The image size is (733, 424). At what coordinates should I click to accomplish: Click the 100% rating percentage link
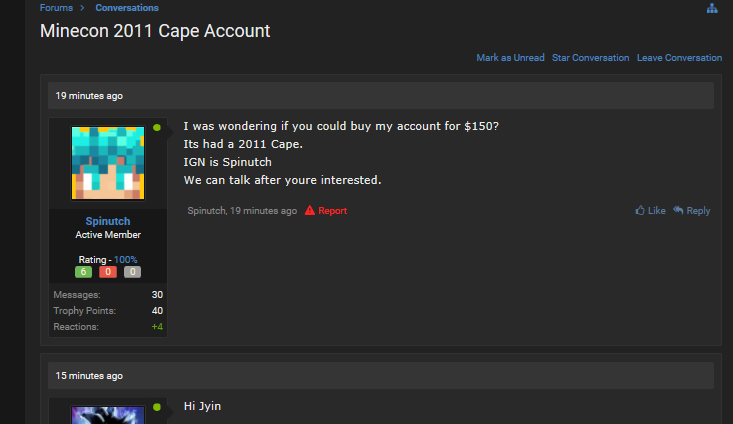[x=126, y=260]
